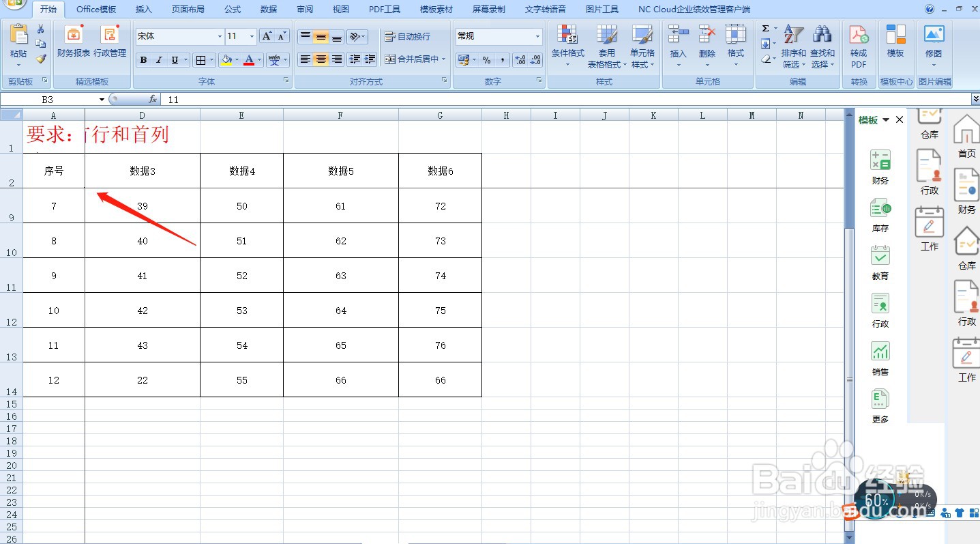Screen dimensions: 980x544
Task: Toggle bold formatting on selected cell
Action: 143,60
